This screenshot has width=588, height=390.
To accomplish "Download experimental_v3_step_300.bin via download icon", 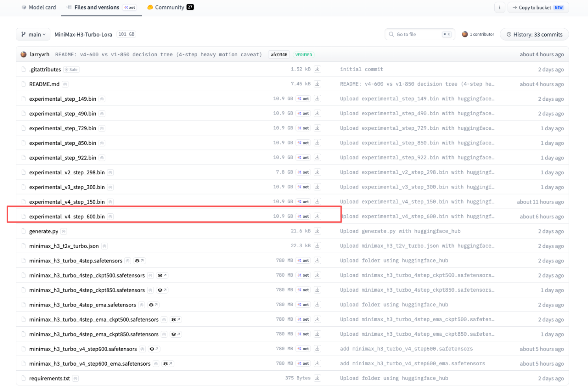I will point(317,187).
